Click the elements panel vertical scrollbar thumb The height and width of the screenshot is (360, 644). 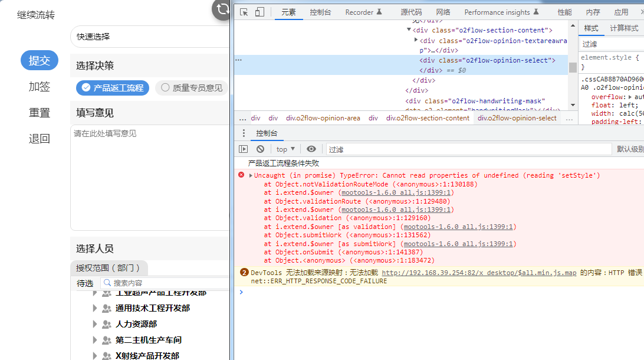pyautogui.click(x=572, y=67)
